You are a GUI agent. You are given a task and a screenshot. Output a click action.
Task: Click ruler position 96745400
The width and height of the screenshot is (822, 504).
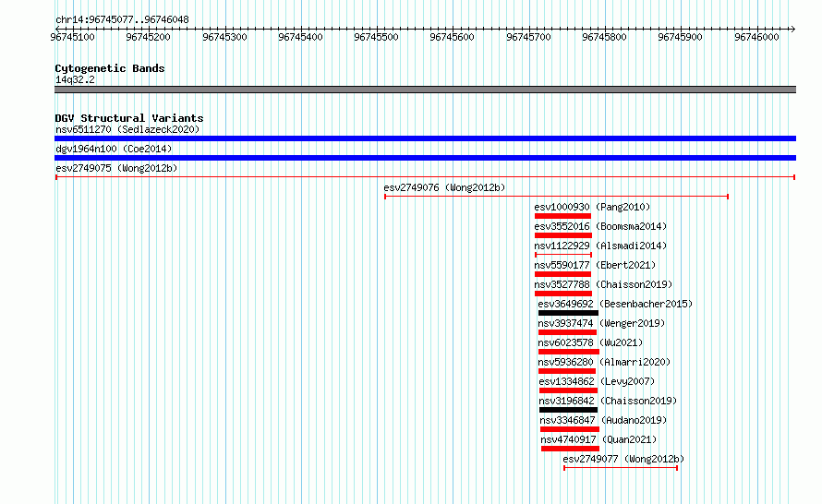(300, 37)
